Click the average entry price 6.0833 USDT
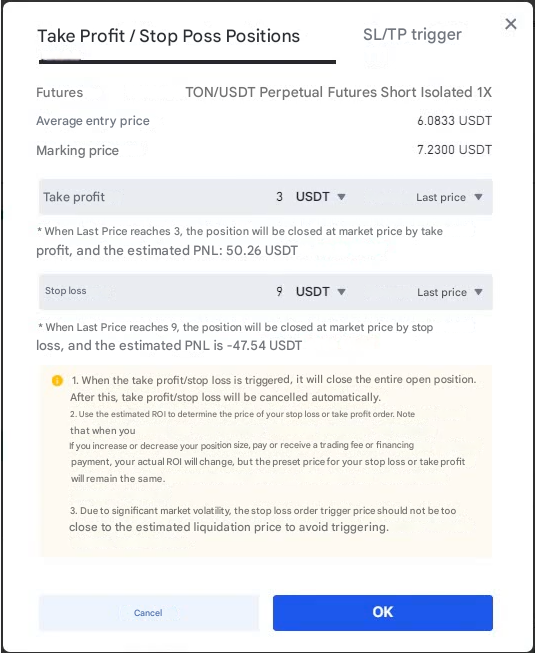 (x=454, y=121)
